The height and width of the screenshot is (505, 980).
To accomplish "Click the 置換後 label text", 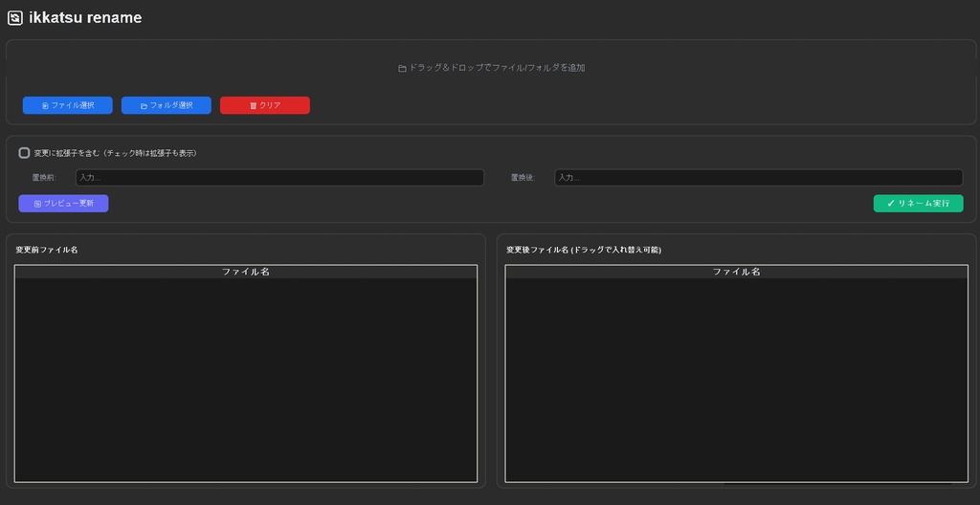I will (523, 178).
